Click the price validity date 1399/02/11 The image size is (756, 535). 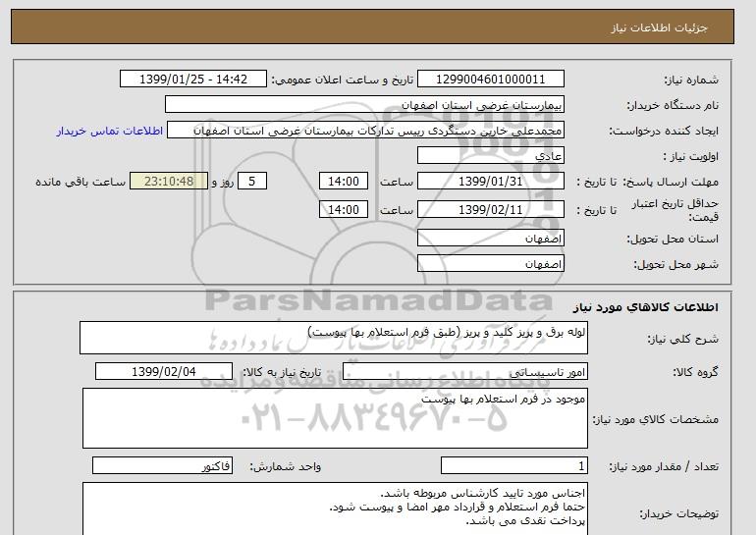click(490, 210)
